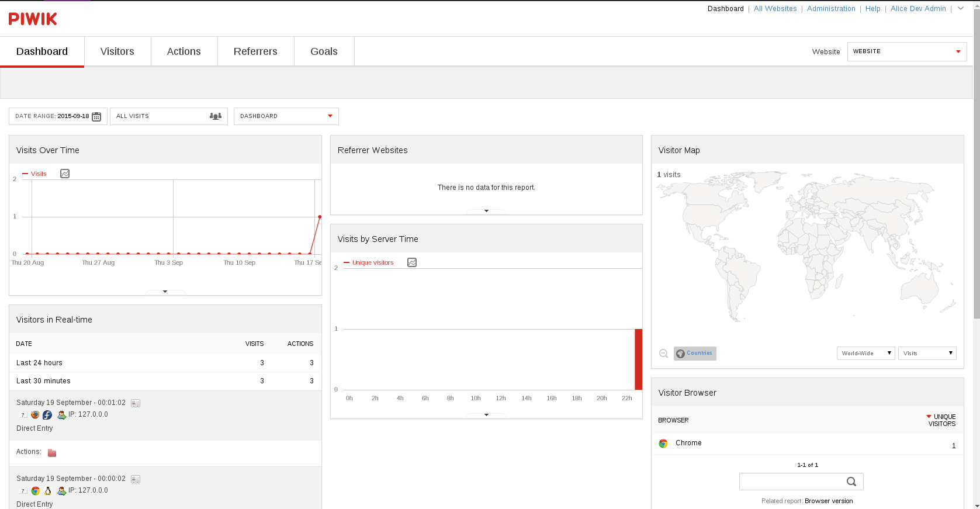Click the Fedora OS icon in visitor log

click(47, 415)
